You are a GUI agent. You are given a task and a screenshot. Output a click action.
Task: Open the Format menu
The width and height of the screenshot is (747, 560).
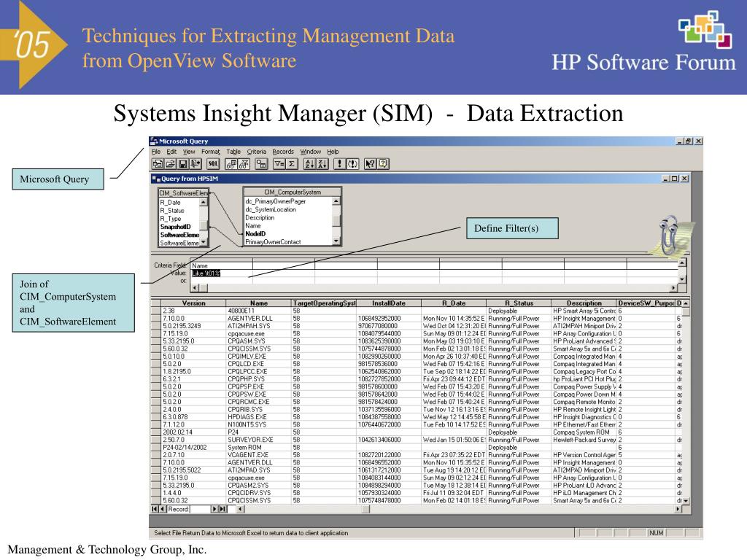tap(211, 152)
